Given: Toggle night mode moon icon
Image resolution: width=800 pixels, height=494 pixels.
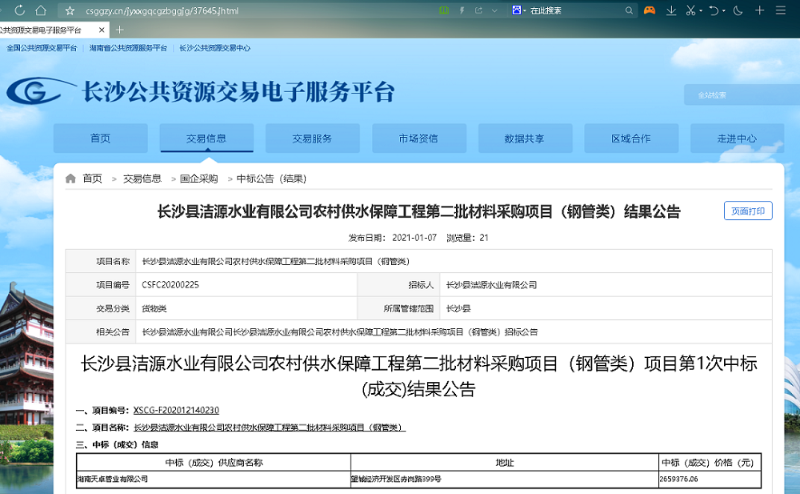Looking at the screenshot, I should point(738,10).
